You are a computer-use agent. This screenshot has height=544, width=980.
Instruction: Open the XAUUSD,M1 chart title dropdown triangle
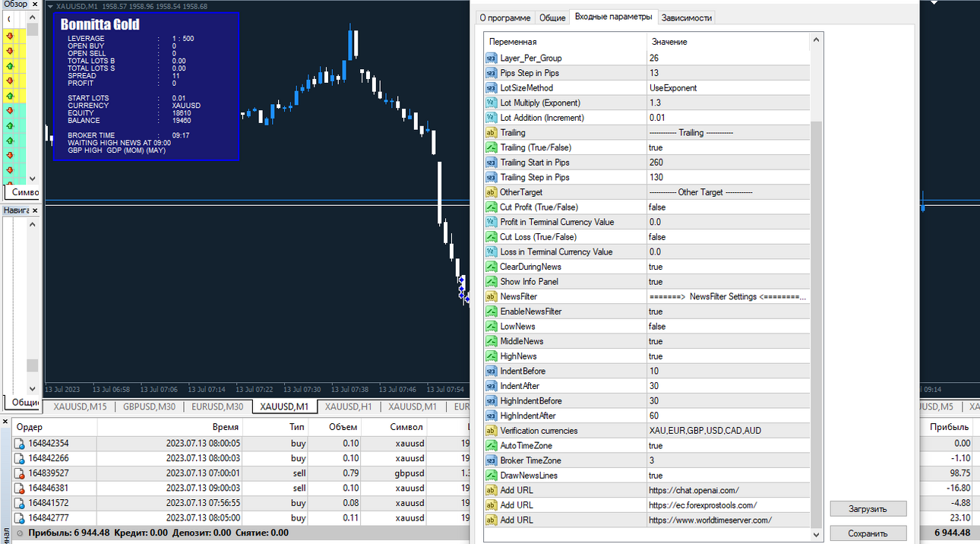50,6
